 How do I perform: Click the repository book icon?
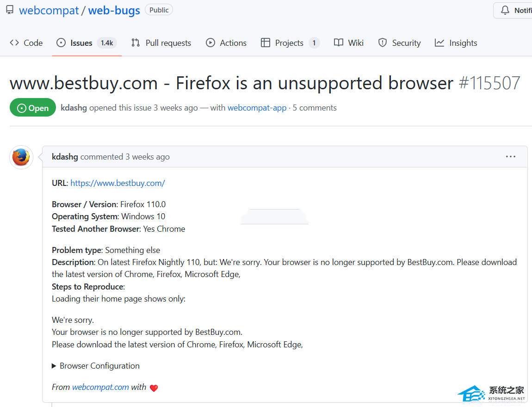(10, 10)
